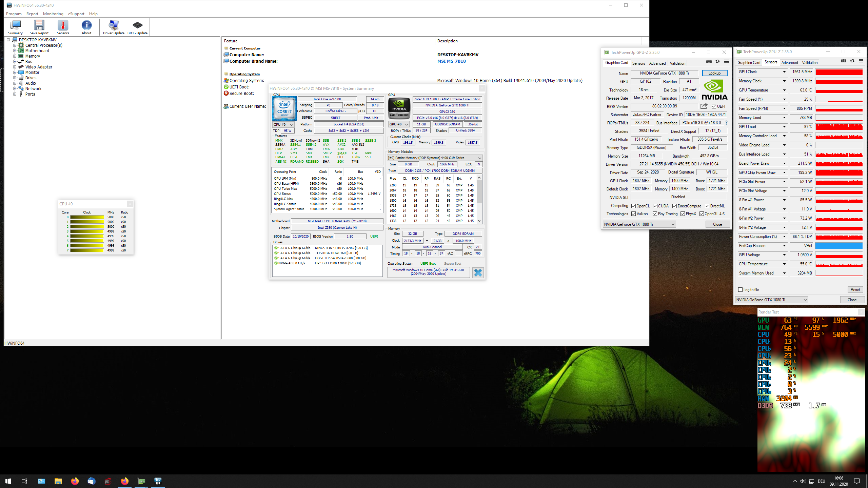The image size is (868, 488).
Task: Toggle the Log to file checkbox
Action: [x=741, y=290]
